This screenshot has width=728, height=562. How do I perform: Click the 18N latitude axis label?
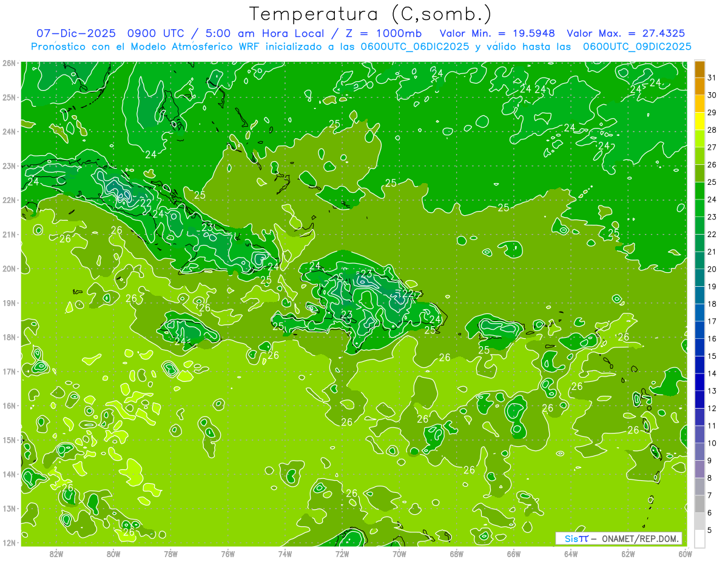point(9,337)
